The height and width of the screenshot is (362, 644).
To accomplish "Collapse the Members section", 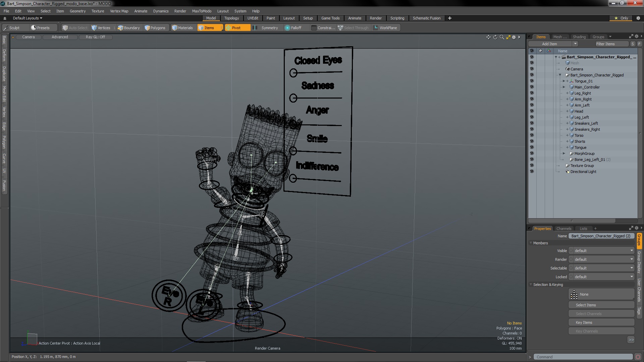I will [531, 243].
